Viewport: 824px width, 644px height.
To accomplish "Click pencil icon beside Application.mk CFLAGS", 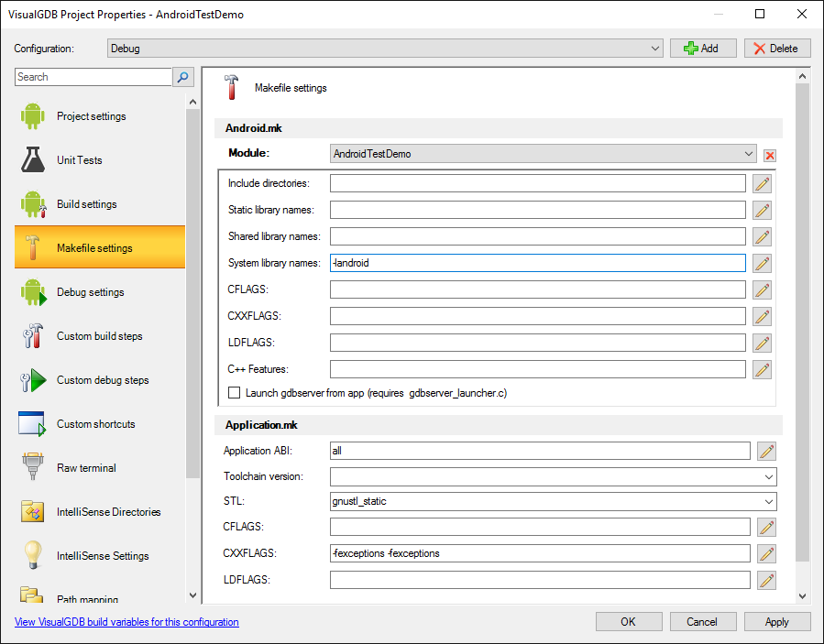I will (767, 528).
